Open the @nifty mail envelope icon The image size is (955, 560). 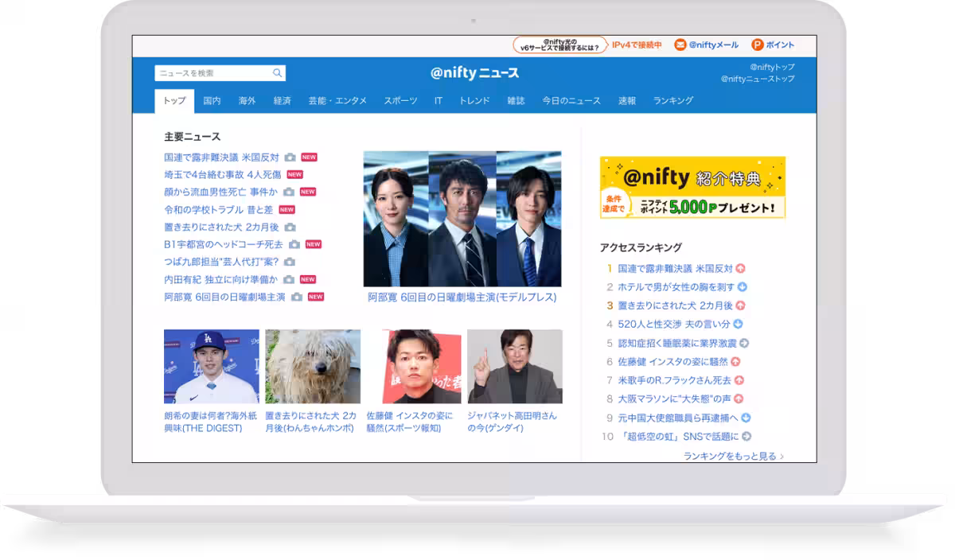pos(680,45)
